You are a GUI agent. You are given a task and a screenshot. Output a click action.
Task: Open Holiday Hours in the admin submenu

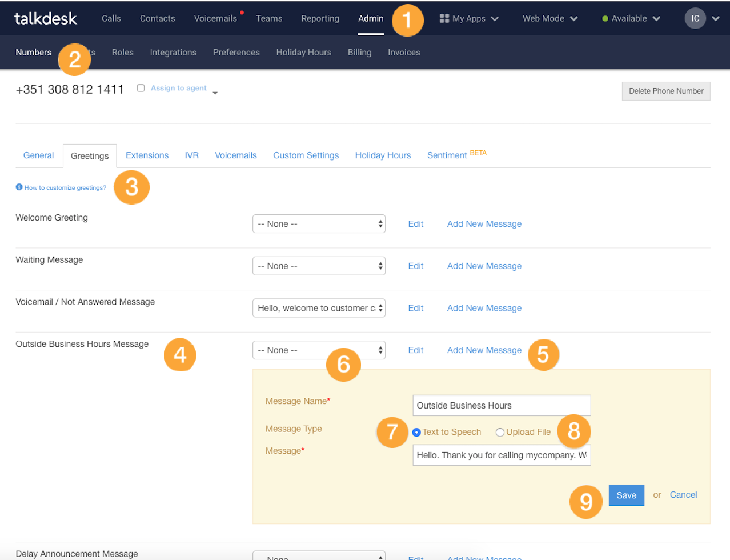(x=304, y=52)
